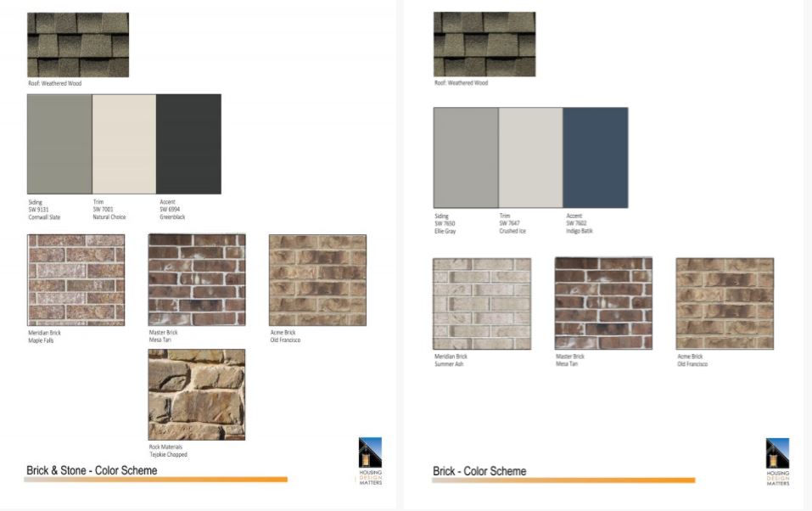Click the Housing Design Matters logo on the Brick page
Viewport: 812px width, 511px height.
[x=778, y=461]
